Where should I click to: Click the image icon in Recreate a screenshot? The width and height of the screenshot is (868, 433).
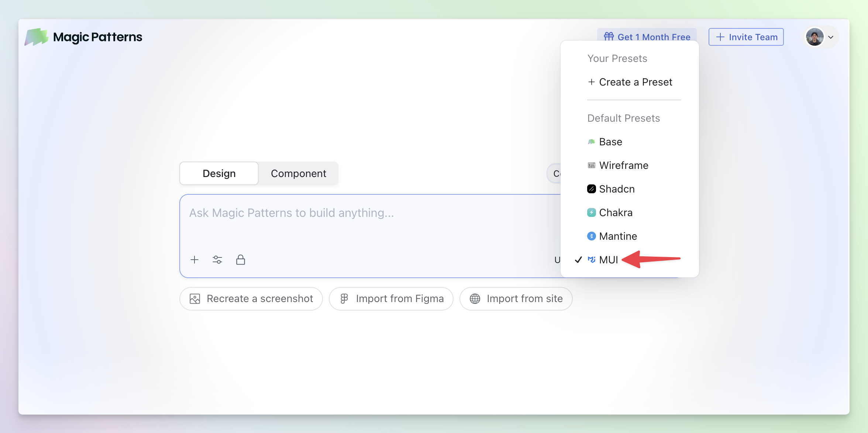click(195, 298)
